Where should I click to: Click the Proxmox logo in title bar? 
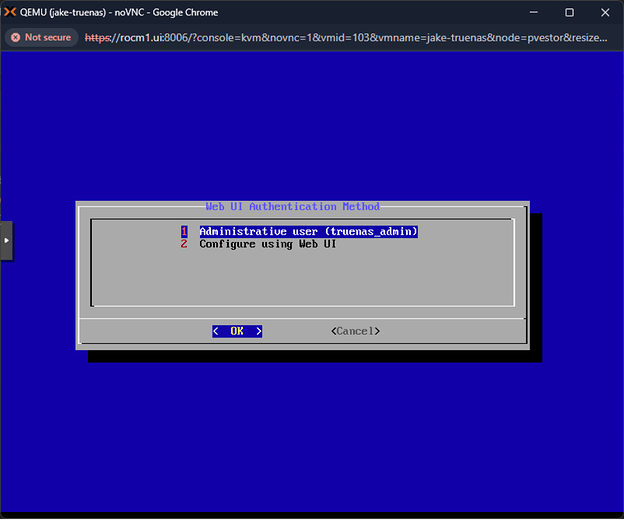click(x=10, y=12)
